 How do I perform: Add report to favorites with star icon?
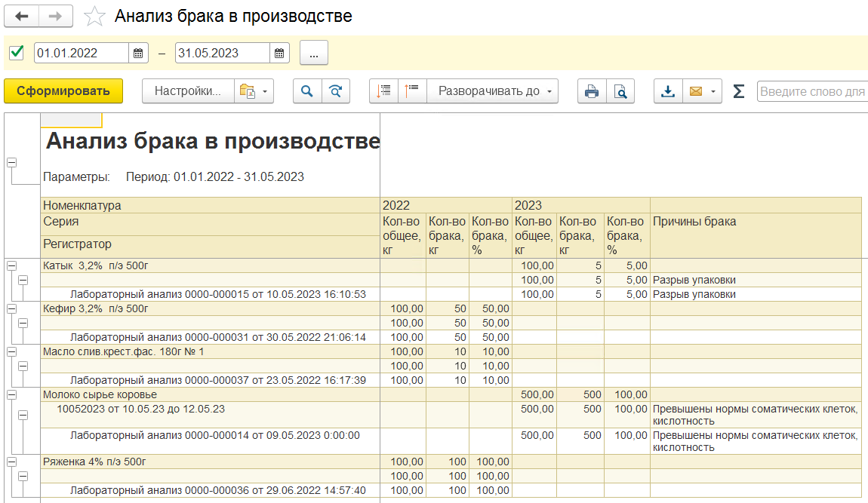94,17
